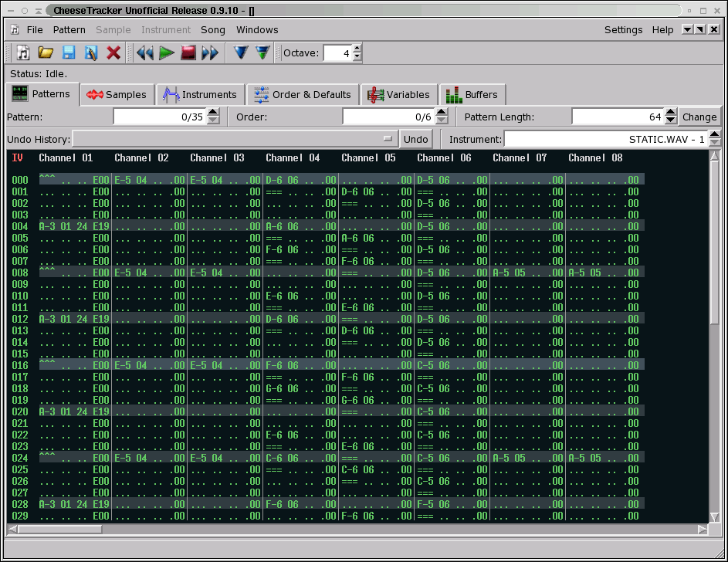The width and height of the screenshot is (728, 562).
Task: Open the Order & Defaults tab
Action: pos(303,95)
